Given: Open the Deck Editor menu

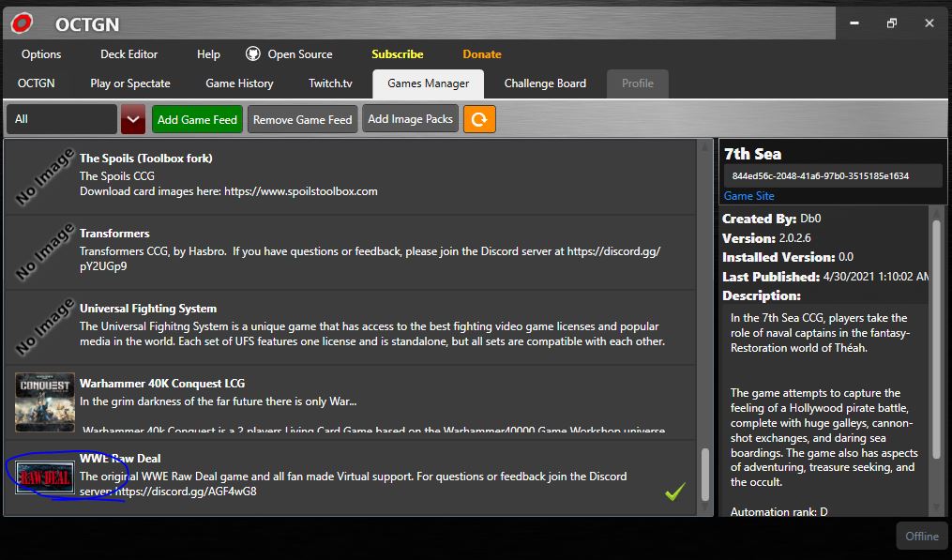Looking at the screenshot, I should [128, 54].
